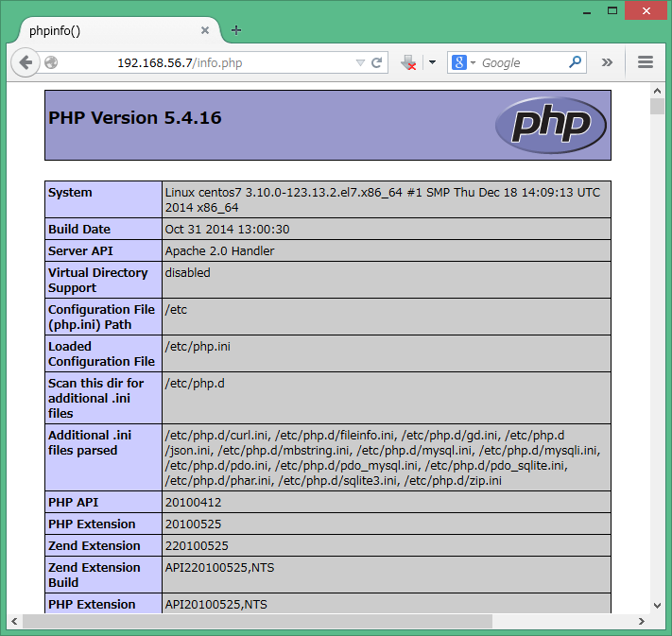Click the browser back arrow button

click(x=26, y=62)
